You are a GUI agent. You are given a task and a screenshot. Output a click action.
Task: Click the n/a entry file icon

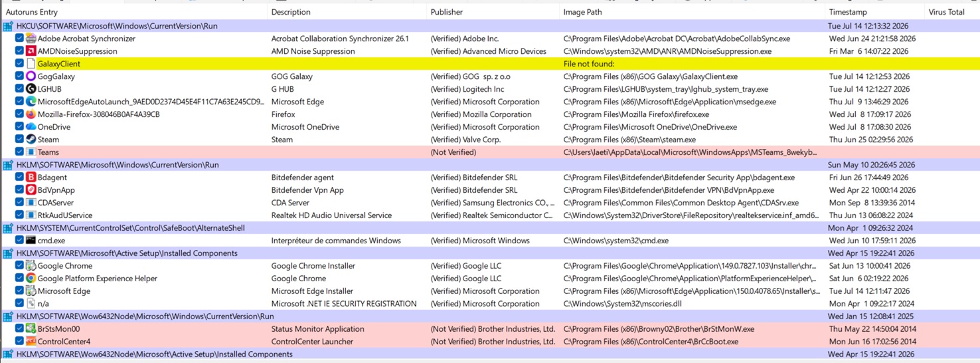tap(31, 304)
